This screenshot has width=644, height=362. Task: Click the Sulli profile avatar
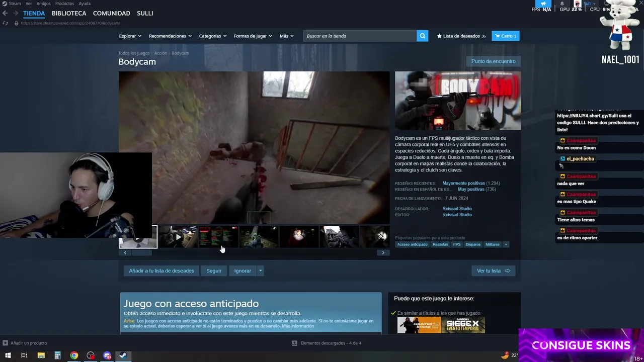pos(578,4)
